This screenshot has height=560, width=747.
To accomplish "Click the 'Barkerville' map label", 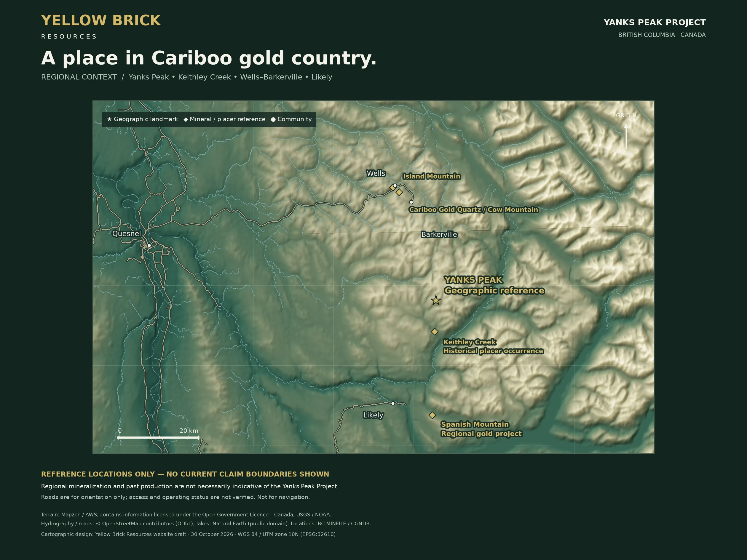I will coord(439,234).
